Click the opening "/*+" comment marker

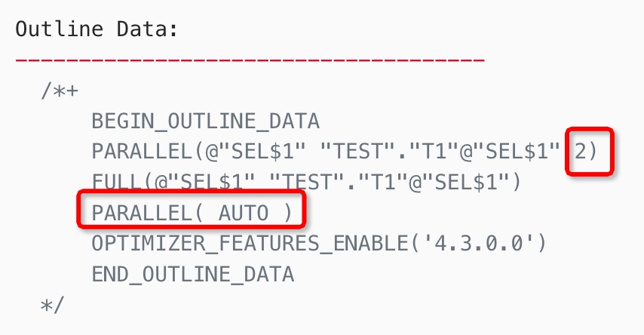tap(60, 91)
